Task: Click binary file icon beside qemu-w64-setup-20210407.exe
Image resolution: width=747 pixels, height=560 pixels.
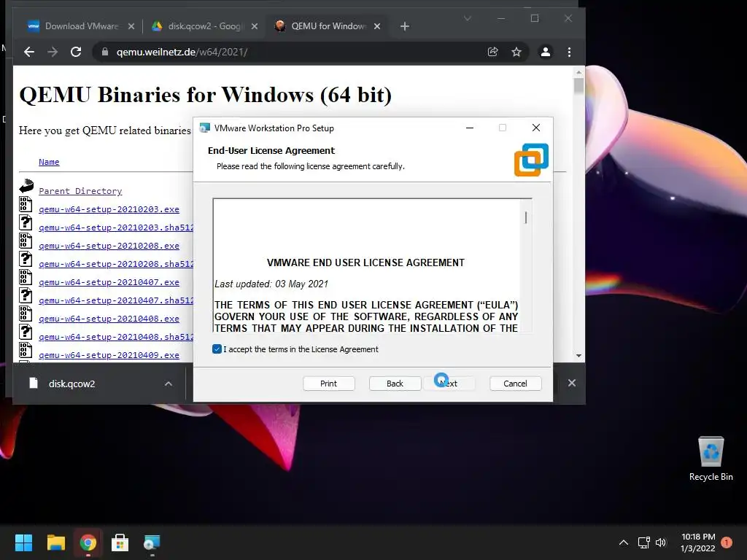Action: click(26, 277)
